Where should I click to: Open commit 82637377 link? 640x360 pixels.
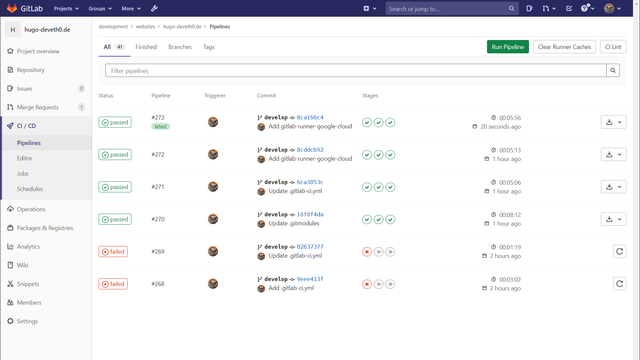click(x=310, y=247)
